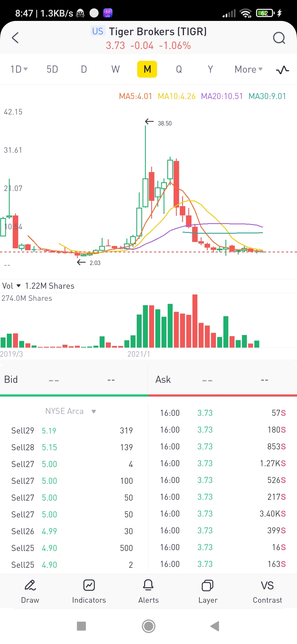Tap the MA20:10.51 indicator label
Viewport: 297px width, 644px height.
tap(222, 96)
